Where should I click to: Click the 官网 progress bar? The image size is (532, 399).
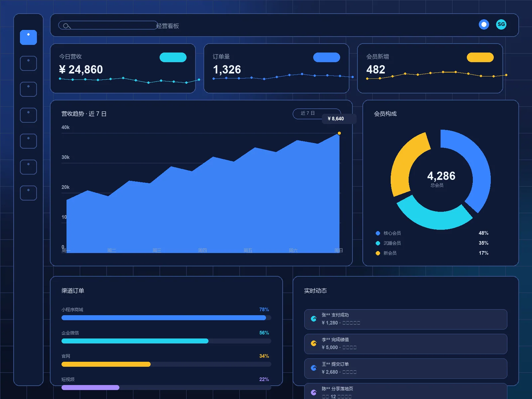pyautogui.click(x=166, y=364)
